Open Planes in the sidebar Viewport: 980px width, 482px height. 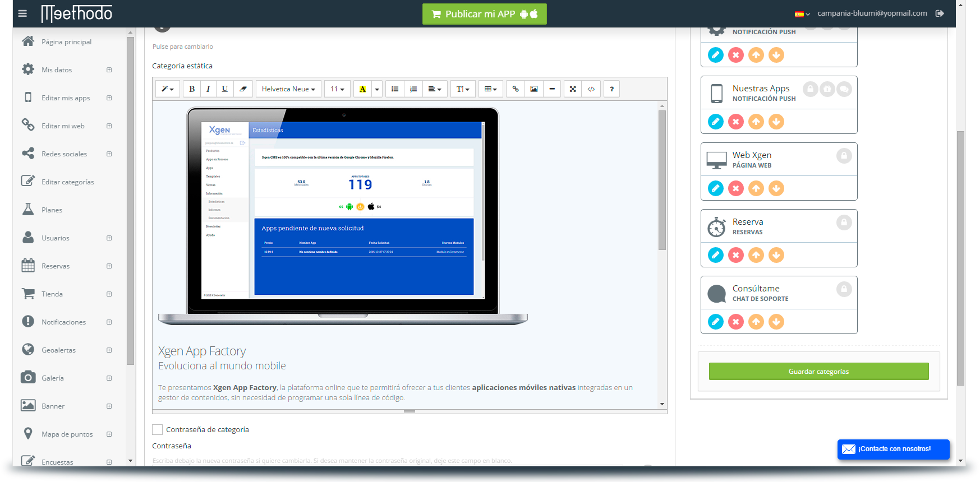coord(52,210)
